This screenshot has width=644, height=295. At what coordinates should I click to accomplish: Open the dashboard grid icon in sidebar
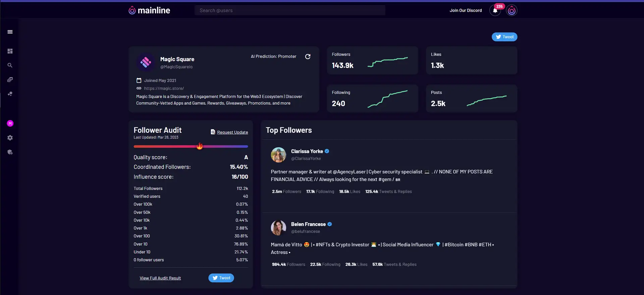pyautogui.click(x=10, y=51)
